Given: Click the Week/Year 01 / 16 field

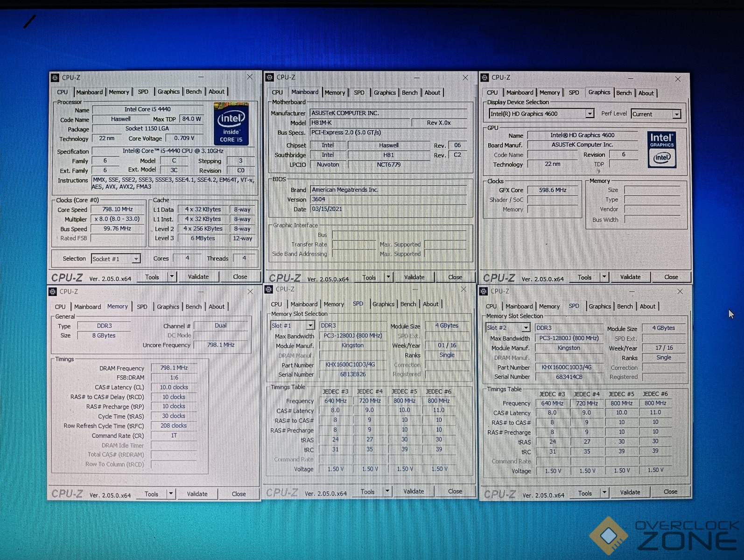Looking at the screenshot, I should pos(447,345).
